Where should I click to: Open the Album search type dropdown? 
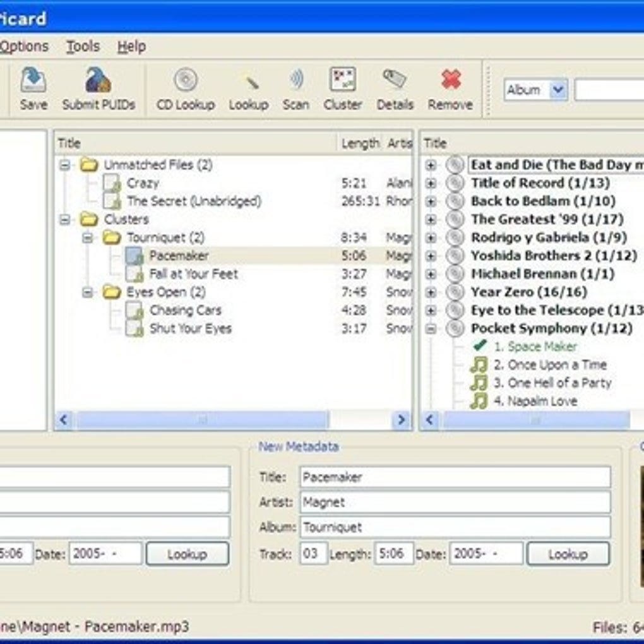tap(559, 90)
